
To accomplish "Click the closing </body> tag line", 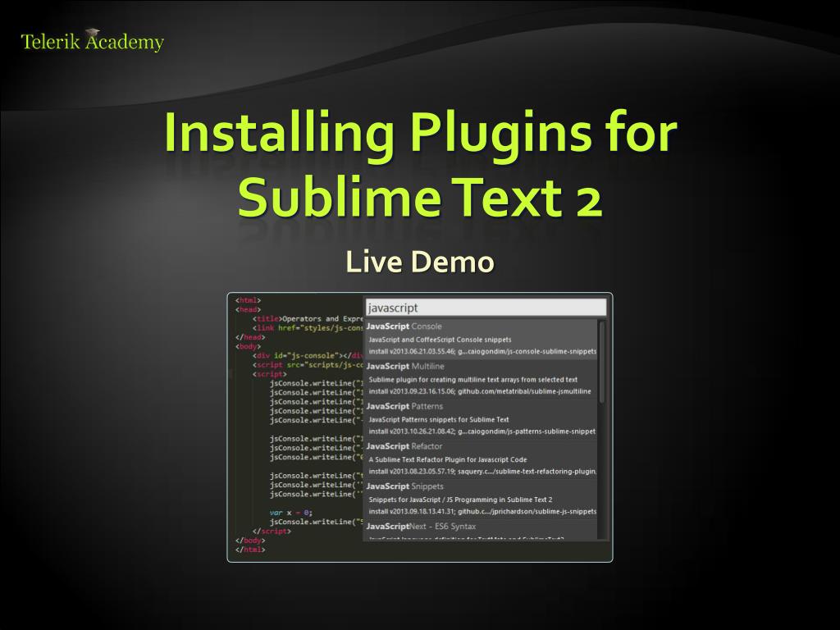I will (x=250, y=541).
